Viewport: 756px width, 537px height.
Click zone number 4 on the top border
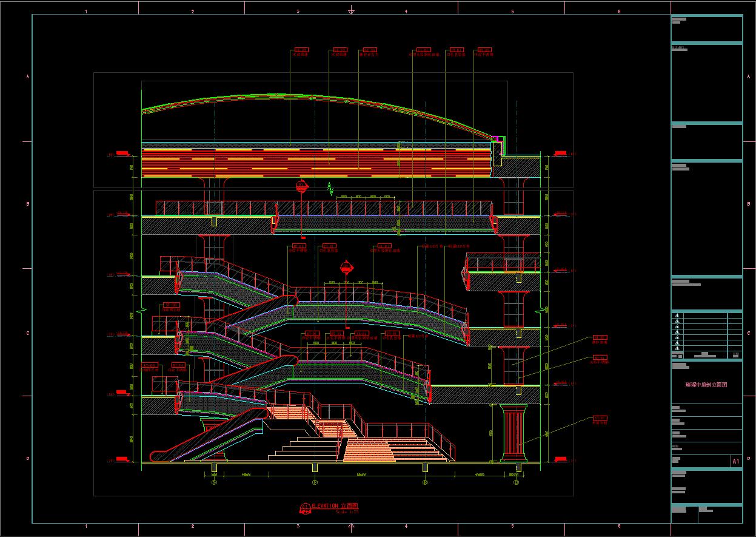tap(406, 12)
